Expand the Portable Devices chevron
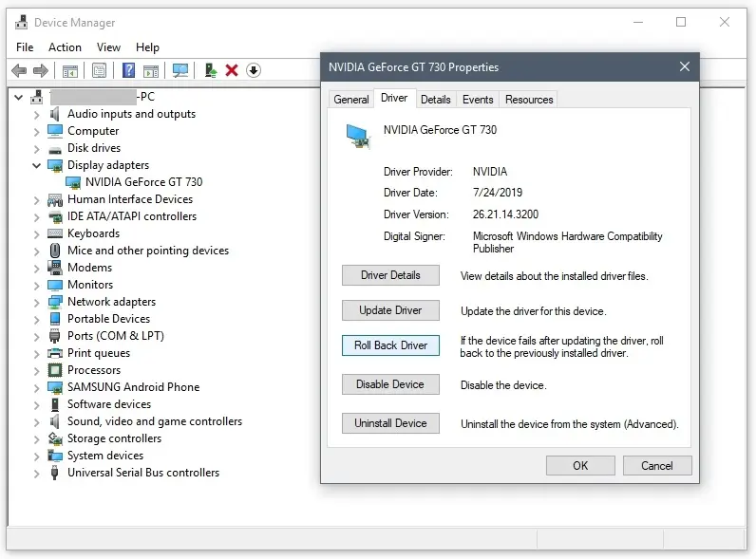Screen dimensions: 756x559 pos(37,320)
